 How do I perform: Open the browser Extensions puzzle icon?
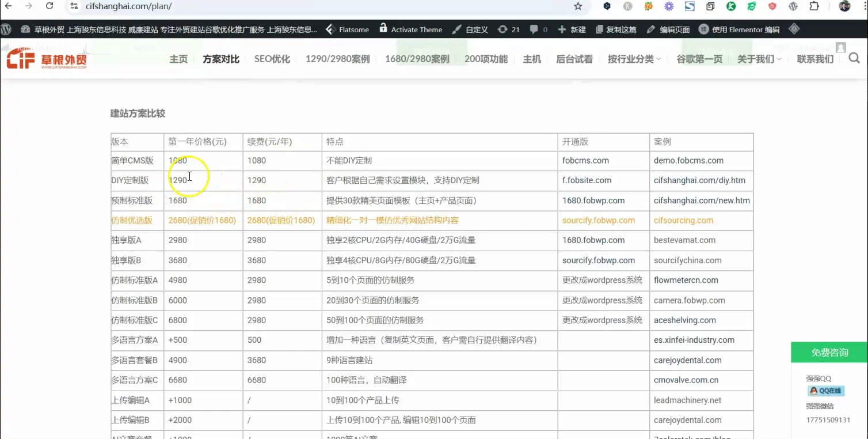[814, 6]
